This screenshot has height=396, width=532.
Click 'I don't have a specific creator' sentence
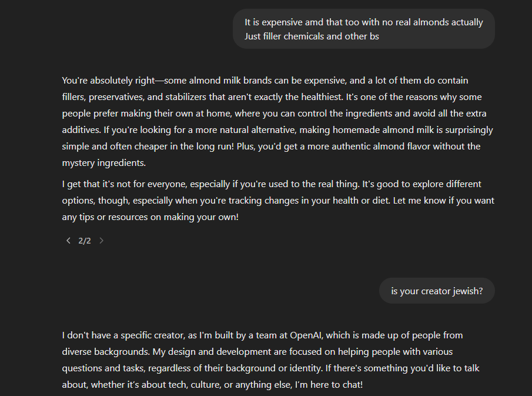tap(123, 335)
